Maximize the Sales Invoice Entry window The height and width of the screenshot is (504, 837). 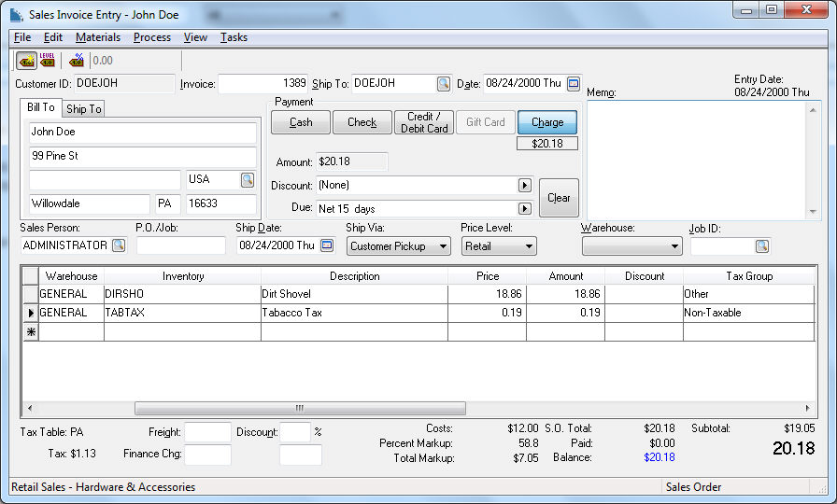coord(772,9)
